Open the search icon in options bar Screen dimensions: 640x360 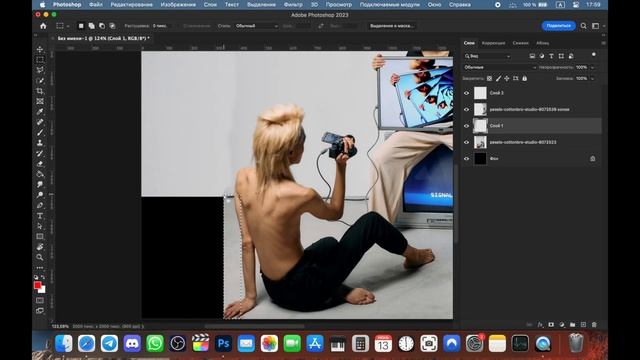click(x=584, y=26)
